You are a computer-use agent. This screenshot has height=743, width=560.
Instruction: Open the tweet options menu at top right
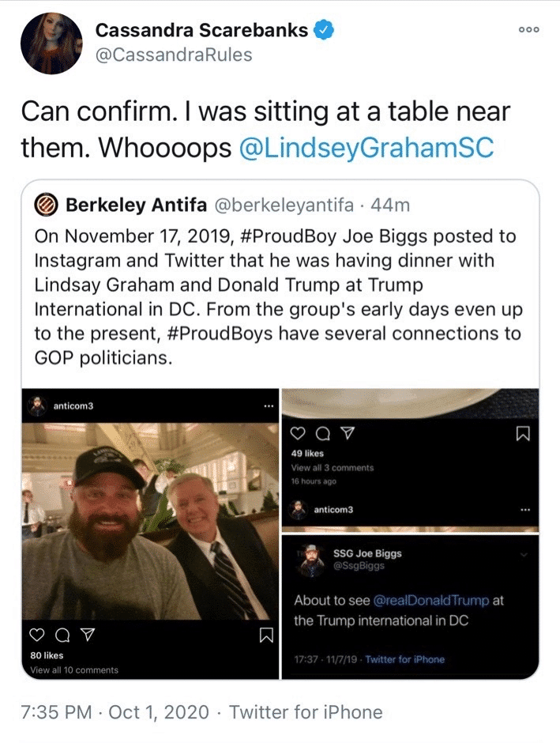click(528, 29)
